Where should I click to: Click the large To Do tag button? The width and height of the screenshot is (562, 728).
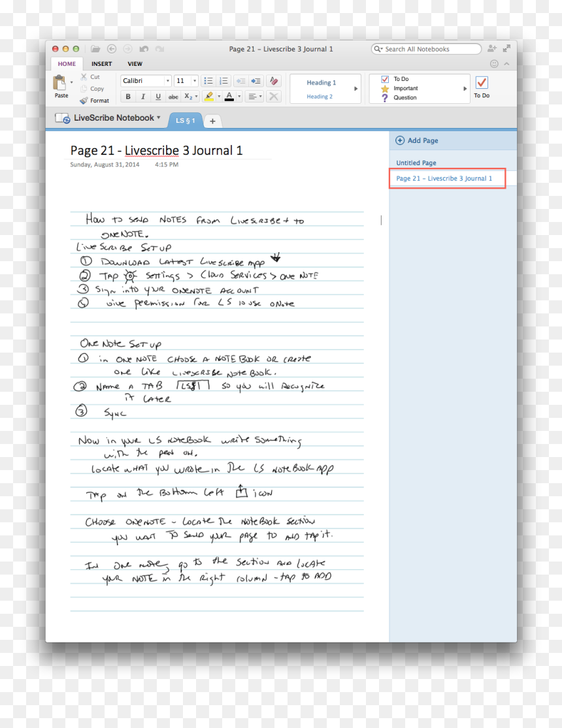482,87
